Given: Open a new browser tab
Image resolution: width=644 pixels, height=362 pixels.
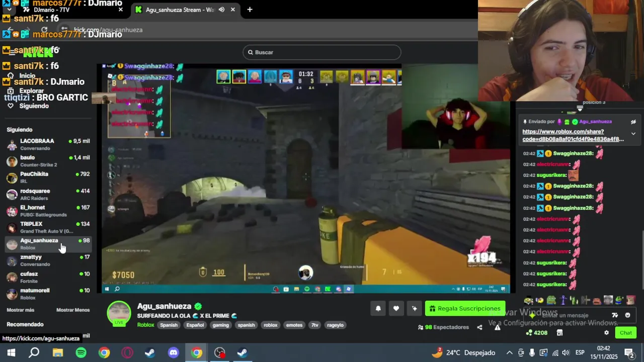Looking at the screenshot, I should 250,10.
